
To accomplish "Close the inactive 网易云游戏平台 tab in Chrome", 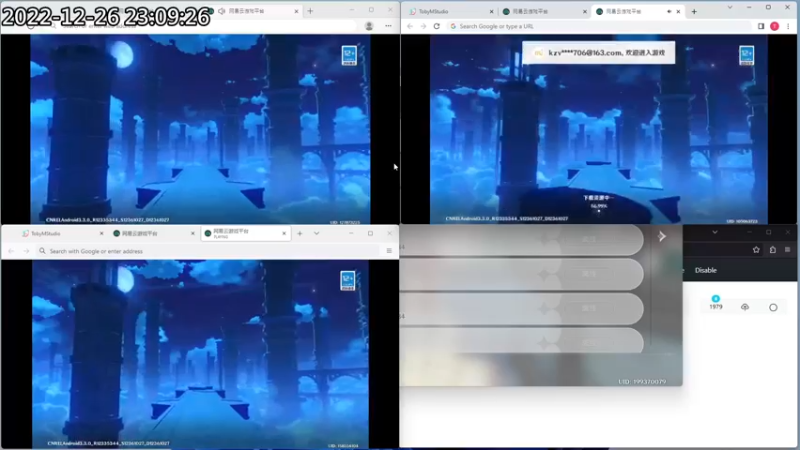I will tap(585, 11).
